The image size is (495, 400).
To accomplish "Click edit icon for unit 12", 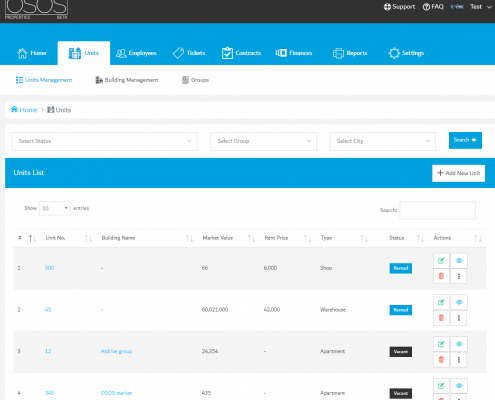I will pos(441,344).
